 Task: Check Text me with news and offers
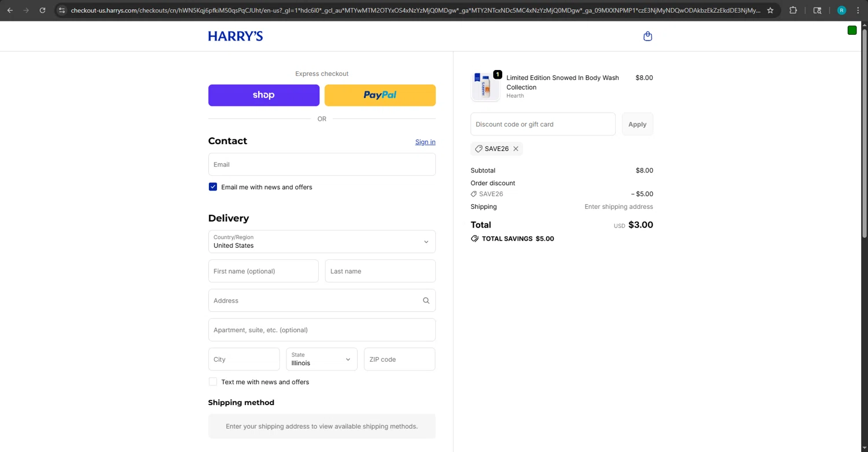(x=213, y=382)
